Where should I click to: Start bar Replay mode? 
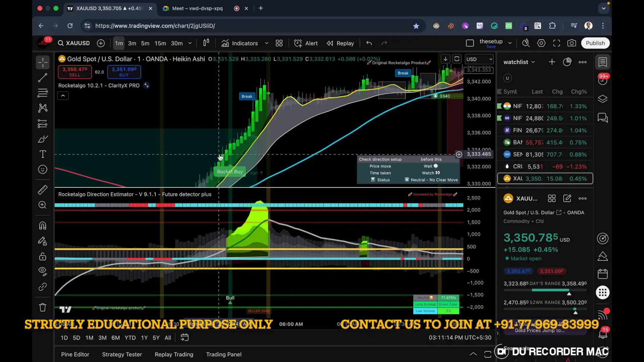pos(340,43)
